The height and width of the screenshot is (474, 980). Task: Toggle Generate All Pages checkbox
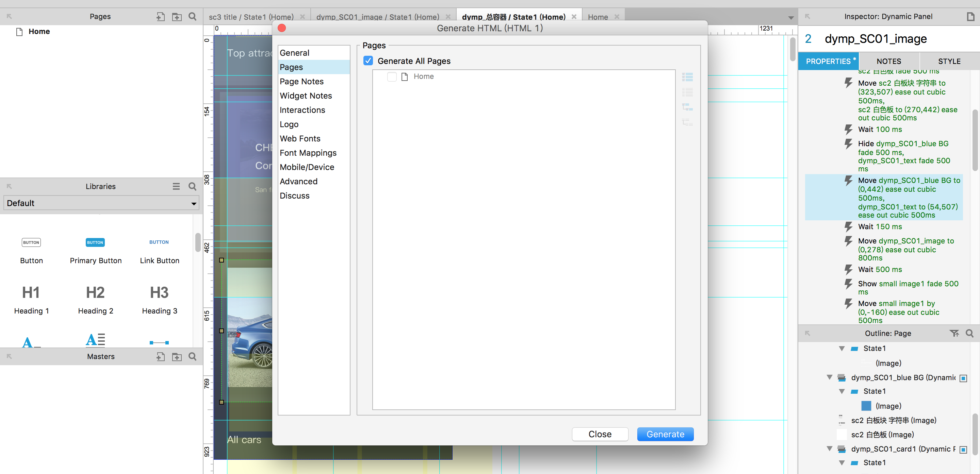[x=368, y=61]
